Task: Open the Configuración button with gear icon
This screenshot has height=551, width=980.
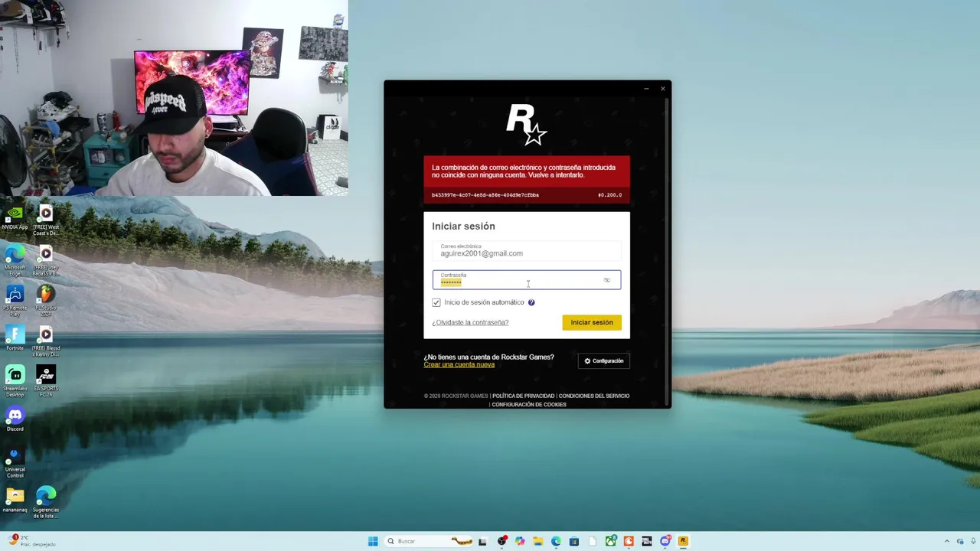Action: coord(604,360)
